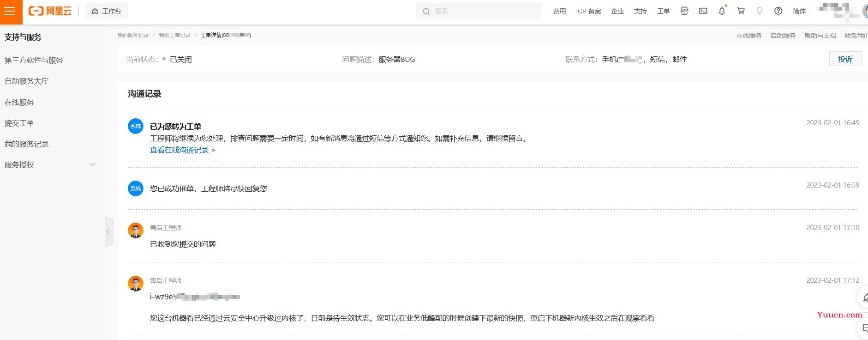This screenshot has width=868, height=340.
Task: Open the notifications bell
Action: [722, 11]
